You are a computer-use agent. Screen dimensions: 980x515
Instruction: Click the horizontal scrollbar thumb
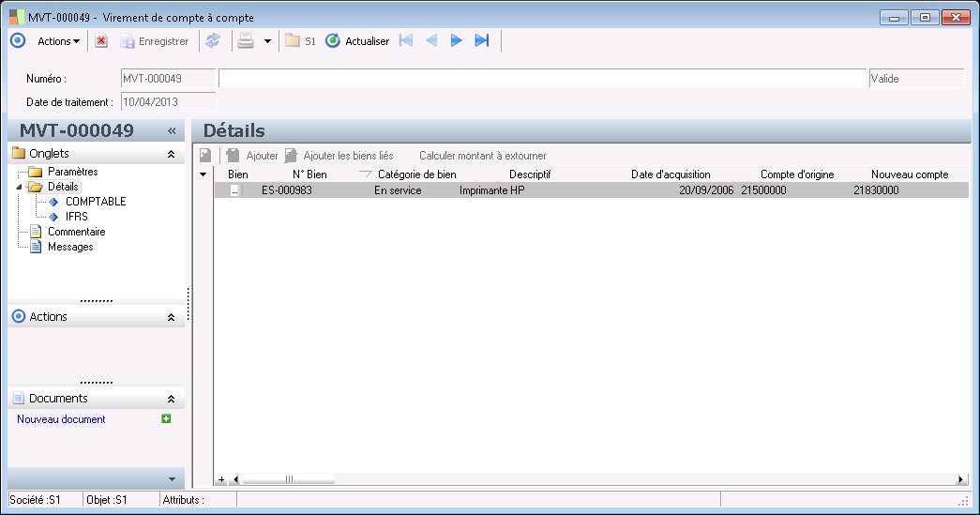point(289,480)
